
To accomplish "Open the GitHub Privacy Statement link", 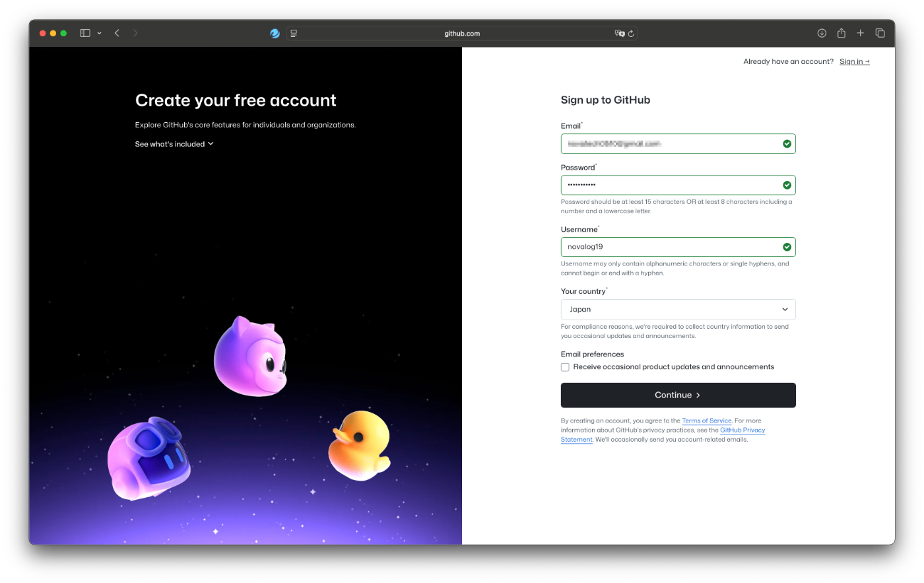I will point(742,430).
